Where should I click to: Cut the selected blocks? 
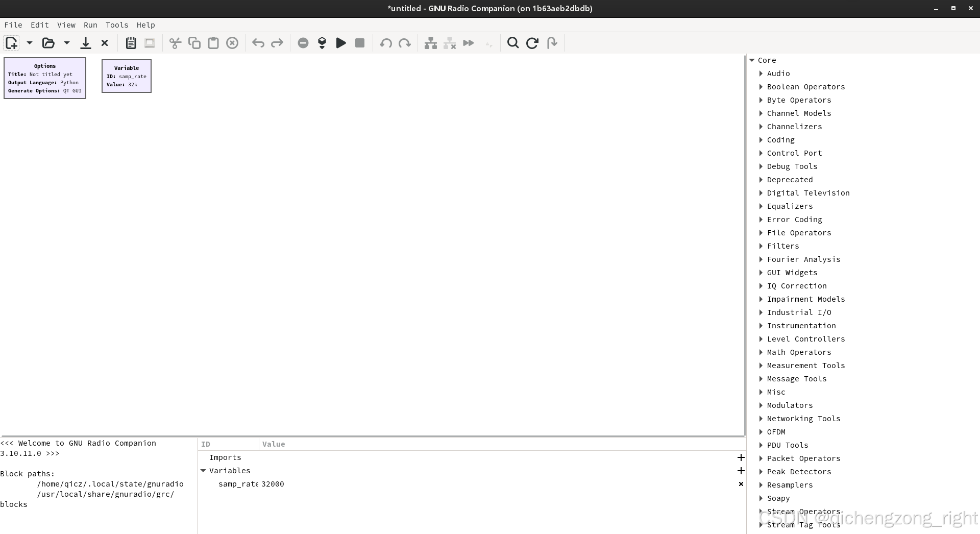[175, 43]
